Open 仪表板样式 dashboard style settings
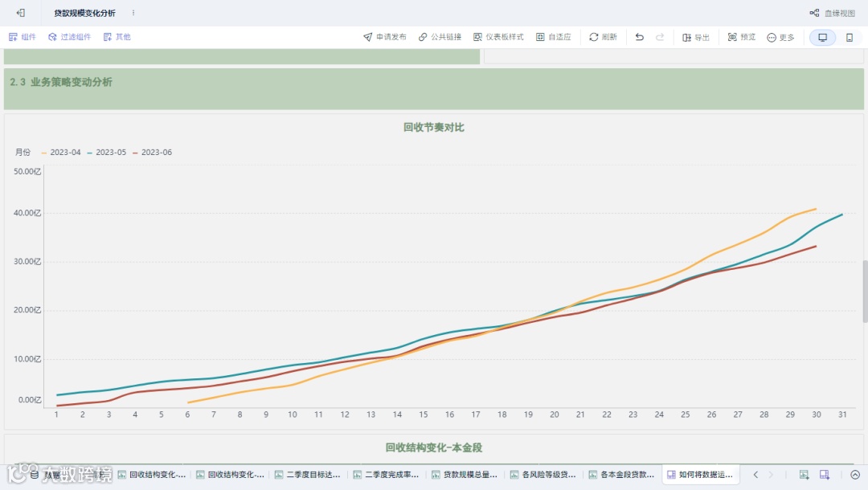This screenshot has width=868, height=490. (x=498, y=37)
